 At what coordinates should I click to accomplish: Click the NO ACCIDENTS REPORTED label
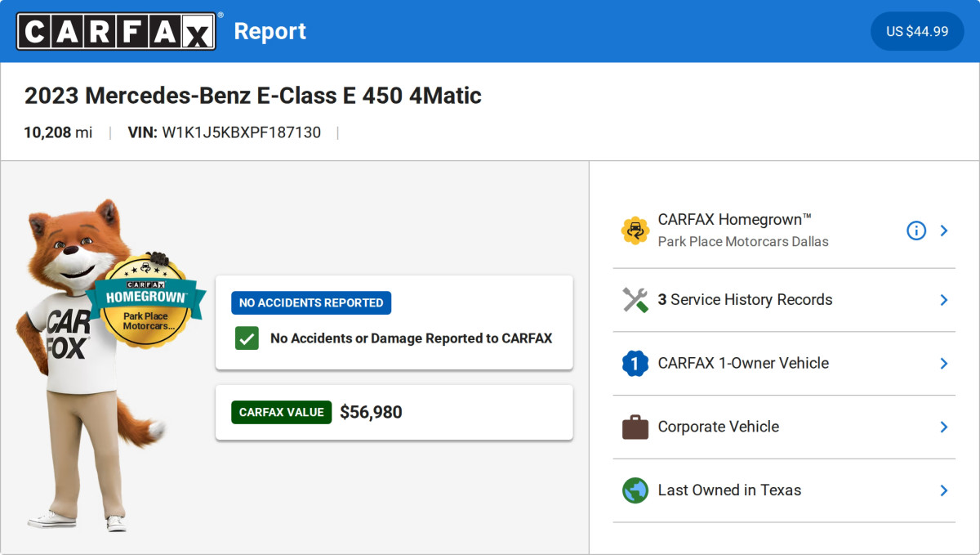click(x=311, y=302)
